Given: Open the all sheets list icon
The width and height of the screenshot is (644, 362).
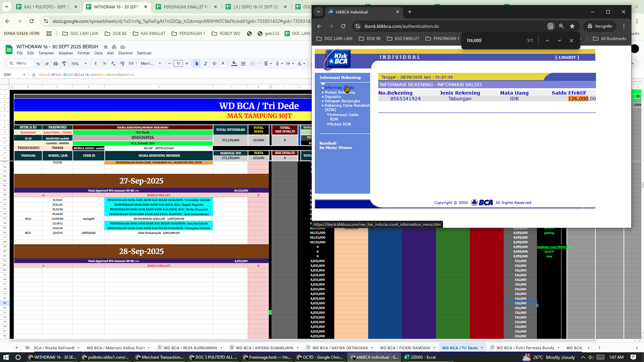Looking at the screenshot, I should 28,348.
